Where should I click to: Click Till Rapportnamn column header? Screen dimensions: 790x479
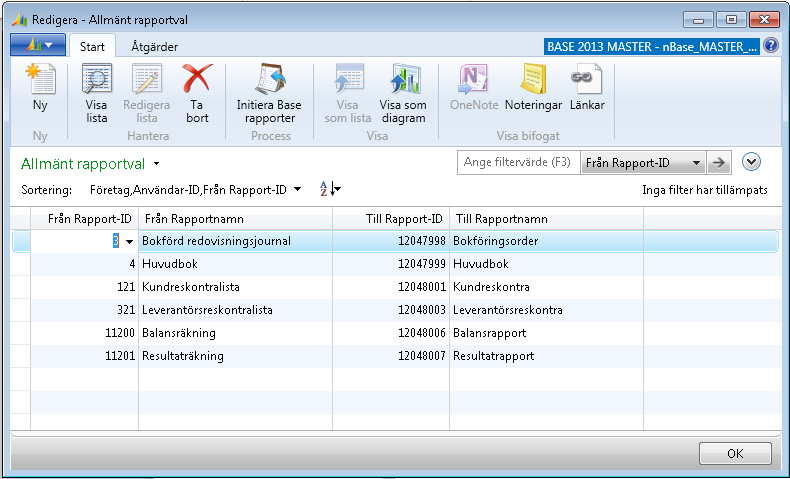click(546, 219)
